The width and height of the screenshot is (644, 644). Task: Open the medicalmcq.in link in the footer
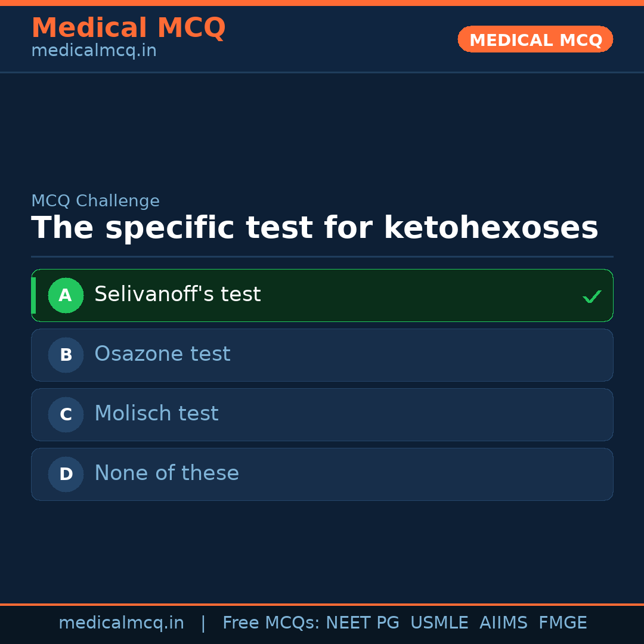tap(121, 623)
